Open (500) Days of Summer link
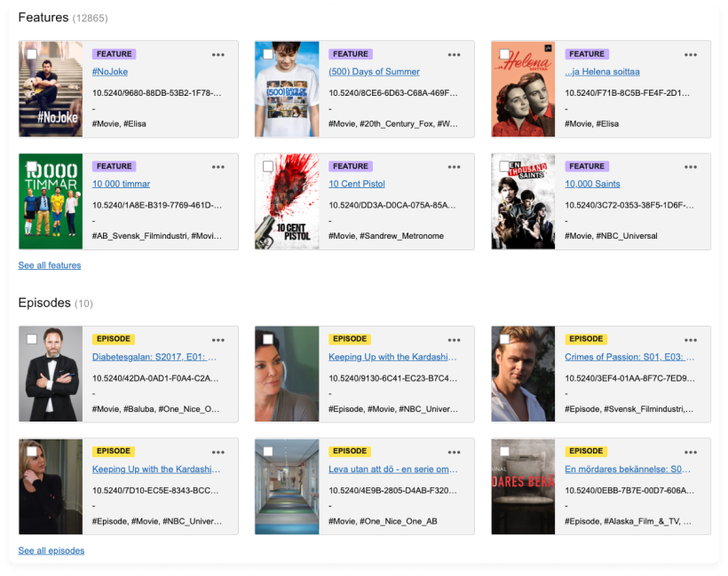The height and width of the screenshot is (576, 728). click(x=375, y=72)
